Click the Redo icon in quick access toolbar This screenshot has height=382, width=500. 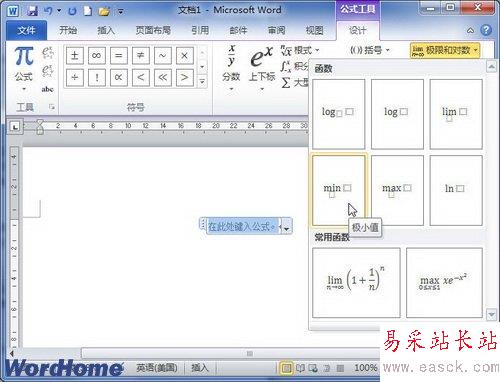[72, 11]
